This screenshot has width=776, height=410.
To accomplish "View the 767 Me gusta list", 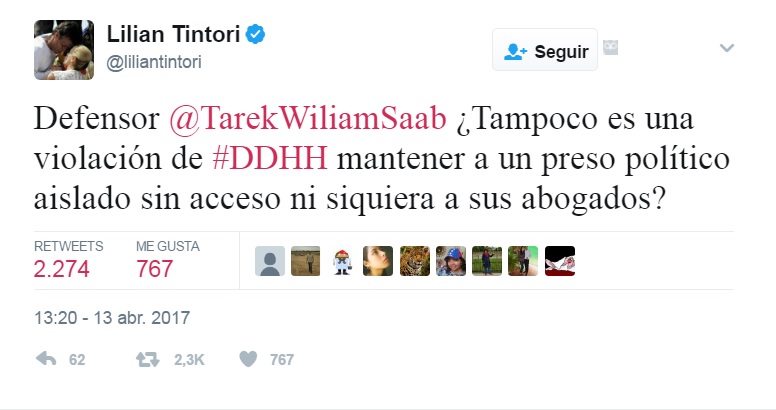I will (168, 260).
